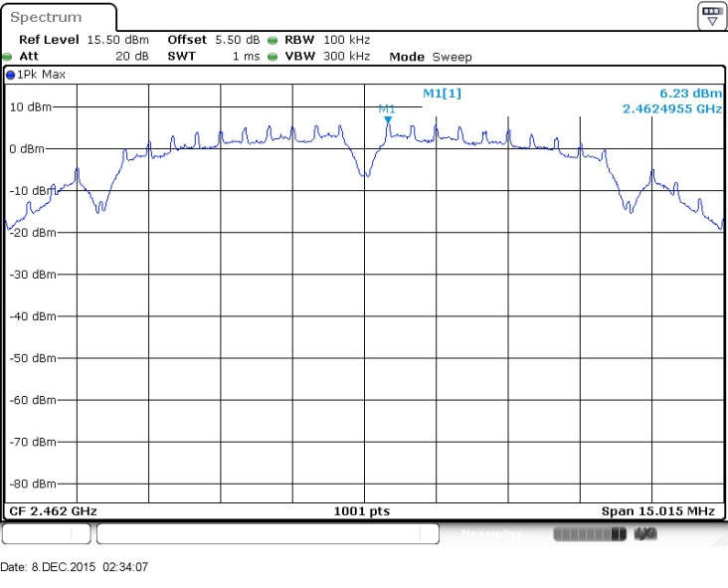728x588 pixels.
Task: Click the green dot beside RBW
Action: pyautogui.click(x=273, y=41)
